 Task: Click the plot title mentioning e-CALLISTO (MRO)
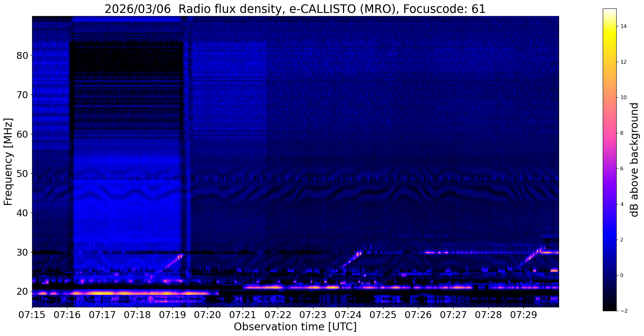295,9
